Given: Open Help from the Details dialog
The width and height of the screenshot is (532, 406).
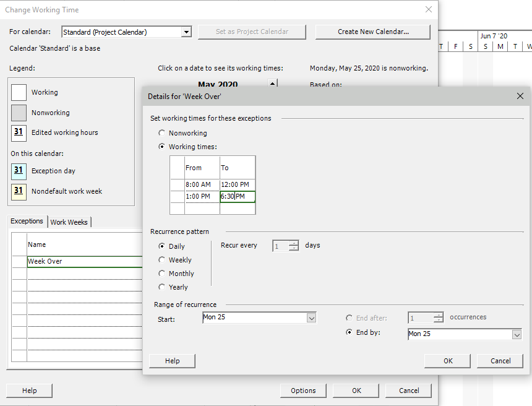Looking at the screenshot, I should (171, 361).
